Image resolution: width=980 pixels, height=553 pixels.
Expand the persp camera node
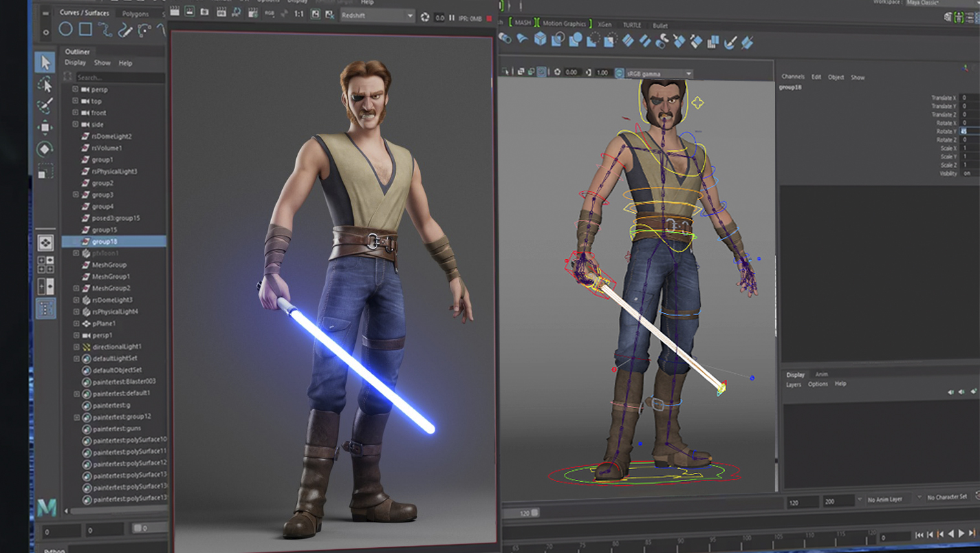coord(75,89)
